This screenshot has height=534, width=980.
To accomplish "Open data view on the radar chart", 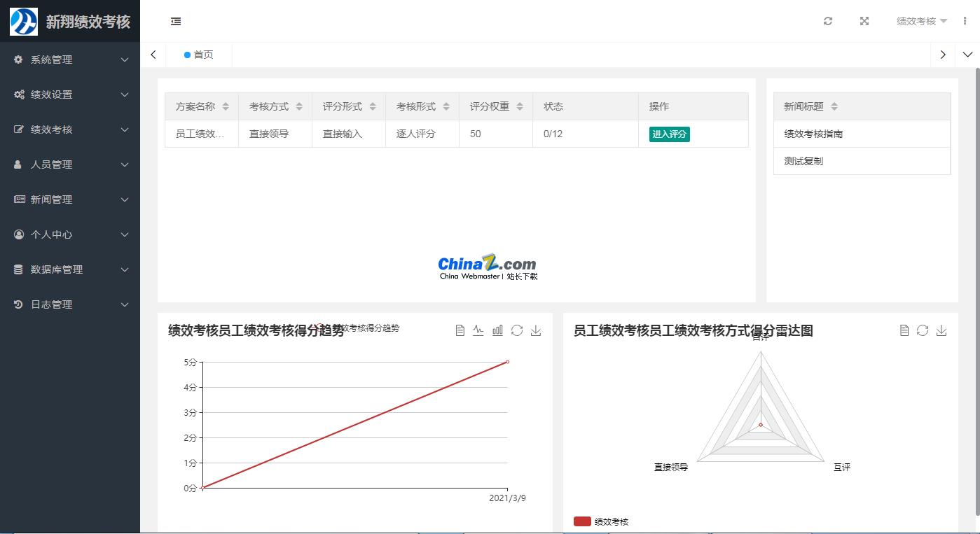I will (x=904, y=330).
